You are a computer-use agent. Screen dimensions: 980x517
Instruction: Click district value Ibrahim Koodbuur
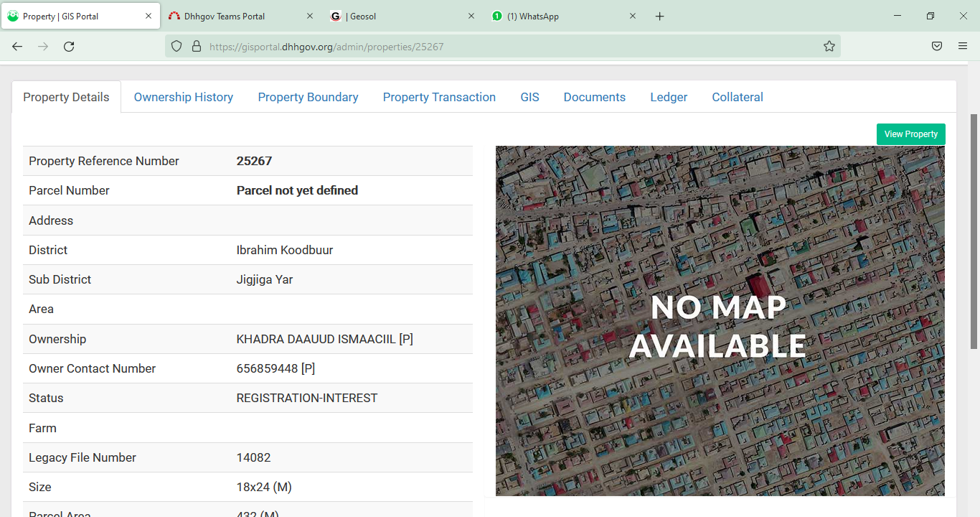coord(285,250)
